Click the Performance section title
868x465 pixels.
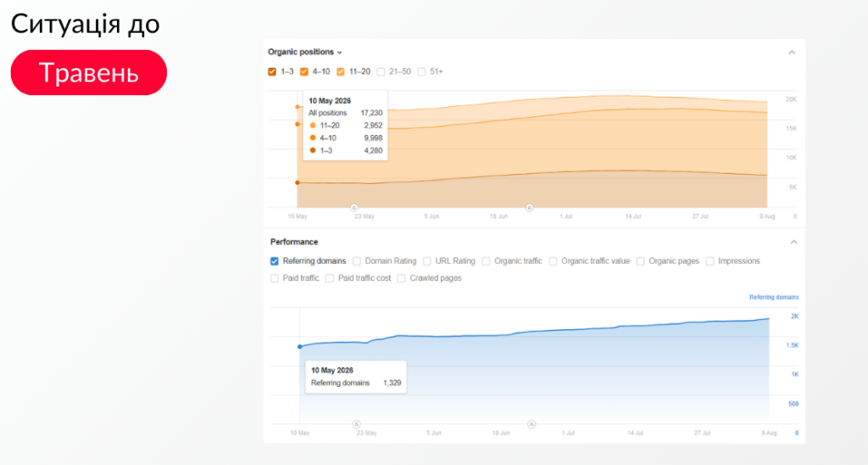[x=294, y=242]
